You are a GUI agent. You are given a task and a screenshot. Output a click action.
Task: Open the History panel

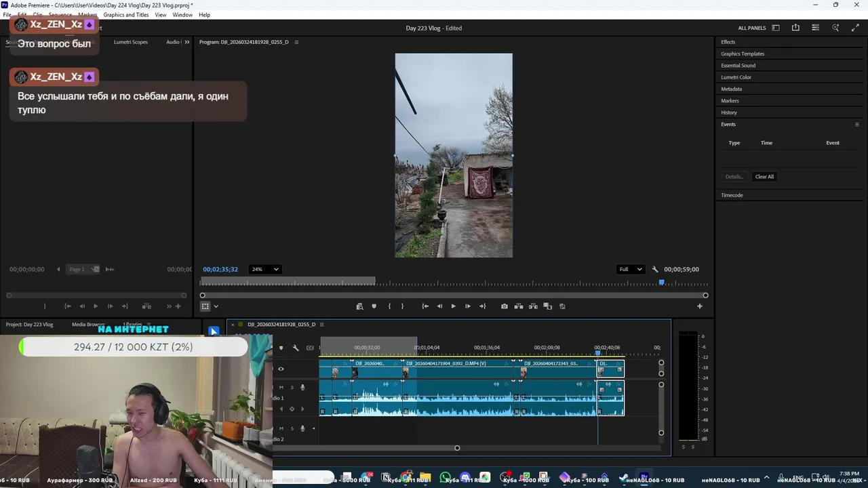[x=729, y=113]
